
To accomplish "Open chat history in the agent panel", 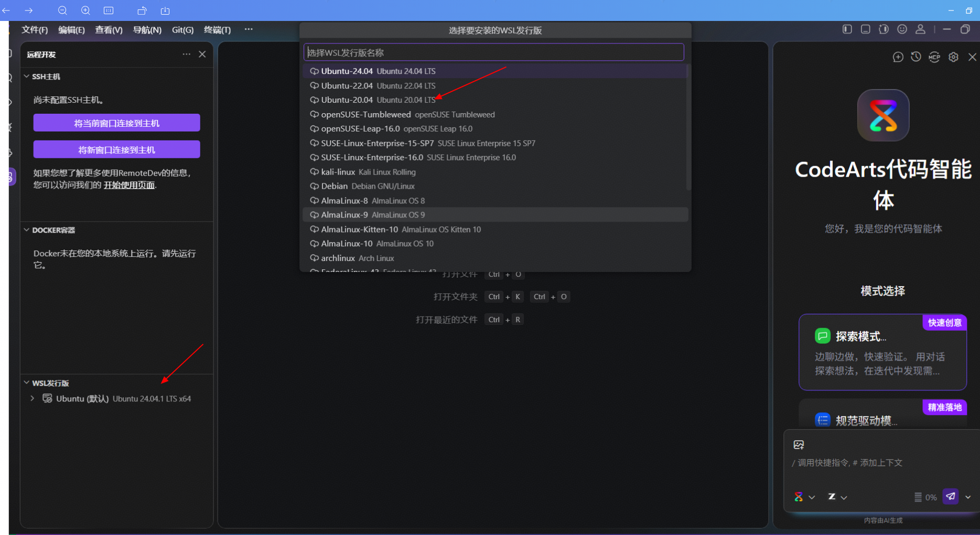I will click(916, 57).
